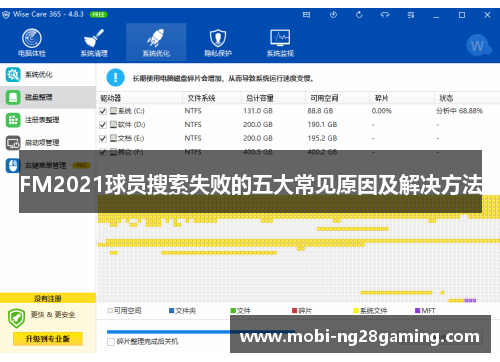The height and width of the screenshot is (362, 500).
Task: Click the 0.00% fragmentation cell
Action: (x=382, y=111)
